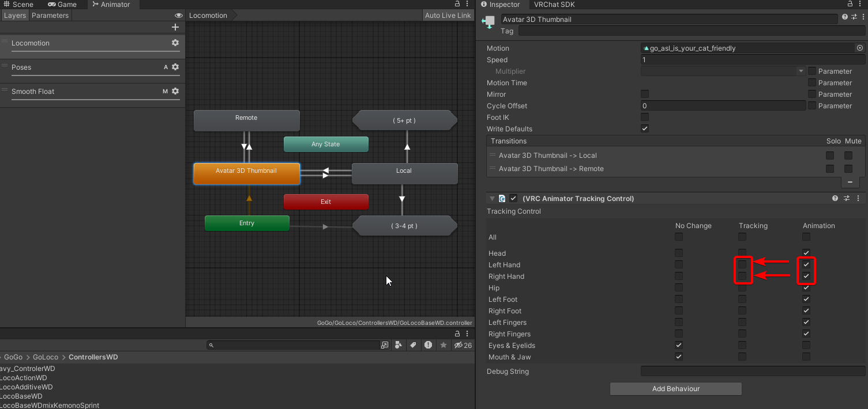Screen dimensions: 868x409
Task: Open the Locomotion layer settings gear
Action: pos(175,43)
